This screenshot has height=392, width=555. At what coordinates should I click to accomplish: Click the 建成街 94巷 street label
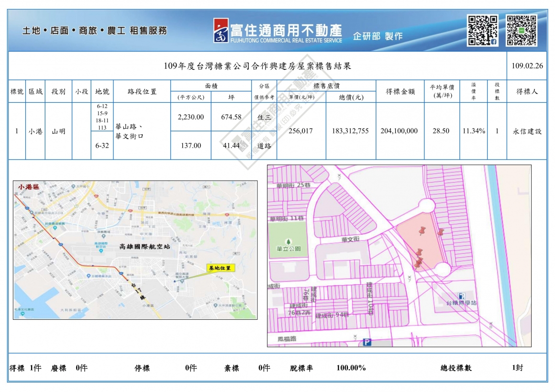coord(332,316)
